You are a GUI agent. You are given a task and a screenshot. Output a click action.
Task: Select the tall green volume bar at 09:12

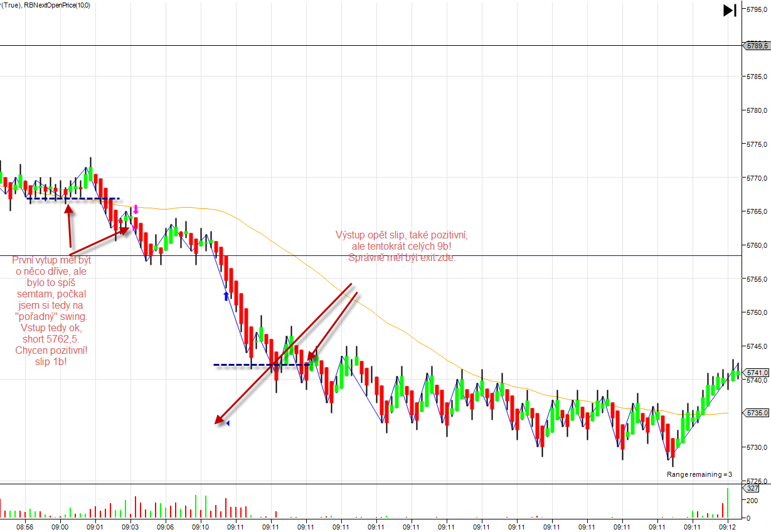728,503
